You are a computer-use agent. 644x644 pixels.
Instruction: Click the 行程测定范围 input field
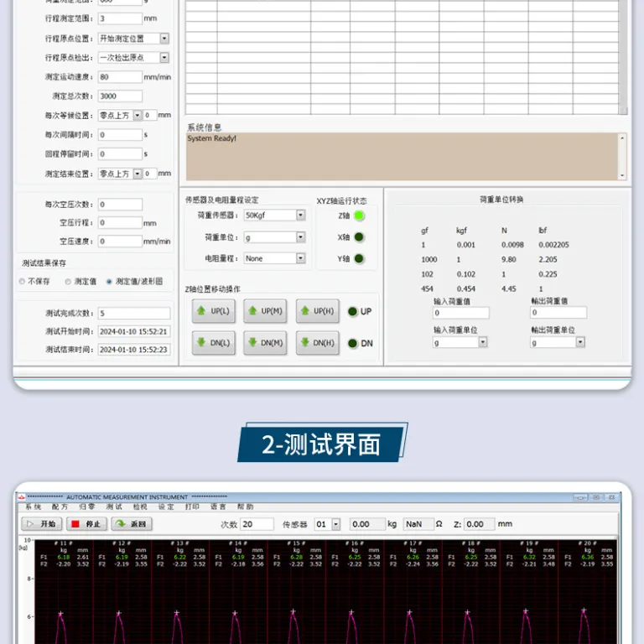coord(120,18)
